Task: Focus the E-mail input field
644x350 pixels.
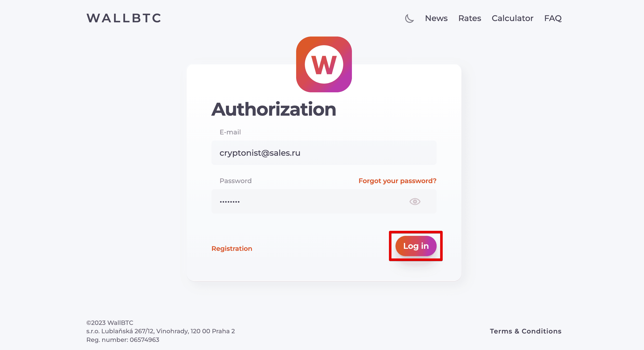Action: tap(324, 153)
